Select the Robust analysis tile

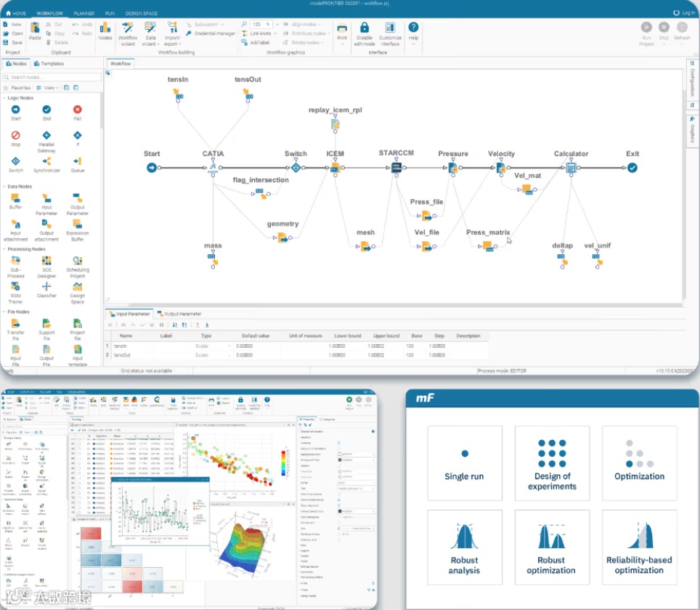pyautogui.click(x=464, y=547)
